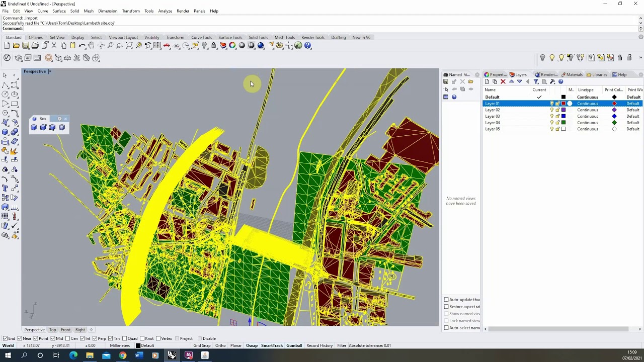
Task: Toggle lock icon of Layer 03
Action: click(x=557, y=116)
